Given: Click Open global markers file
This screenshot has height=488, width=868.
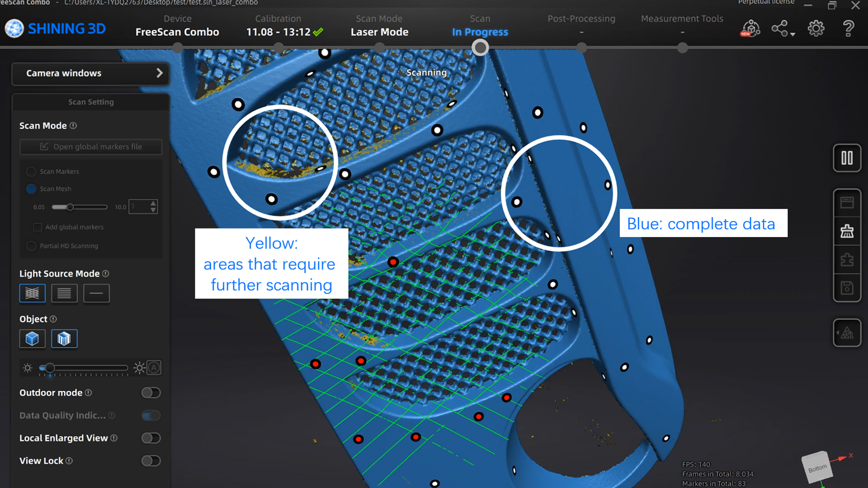Looking at the screenshot, I should click(90, 146).
